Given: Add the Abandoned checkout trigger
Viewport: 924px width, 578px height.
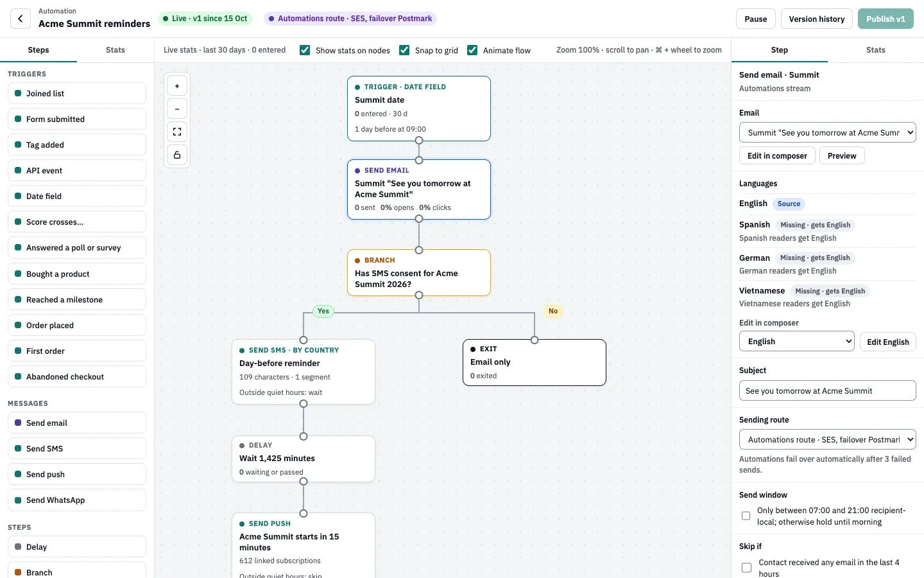Looking at the screenshot, I should tap(77, 376).
